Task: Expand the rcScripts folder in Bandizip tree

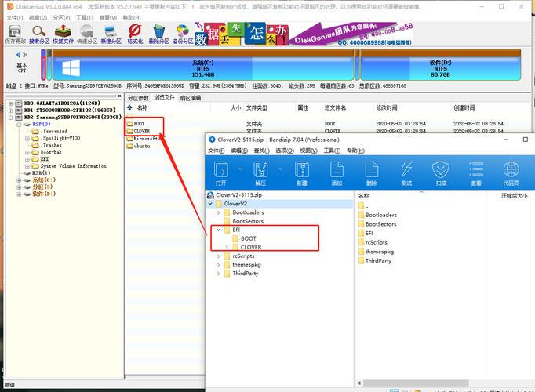Action: pos(218,256)
